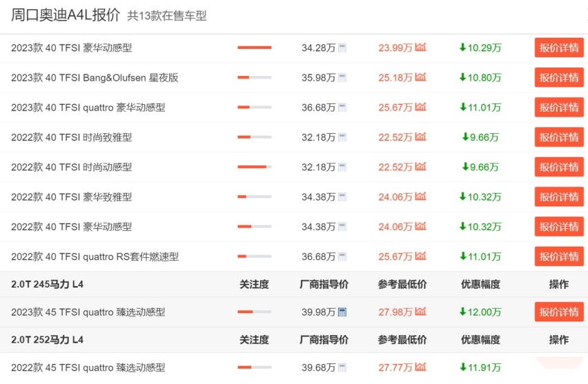The width and height of the screenshot is (588, 384).
Task: Click 报价详情 for quattro RS套件燃速型
Action: coord(559,256)
